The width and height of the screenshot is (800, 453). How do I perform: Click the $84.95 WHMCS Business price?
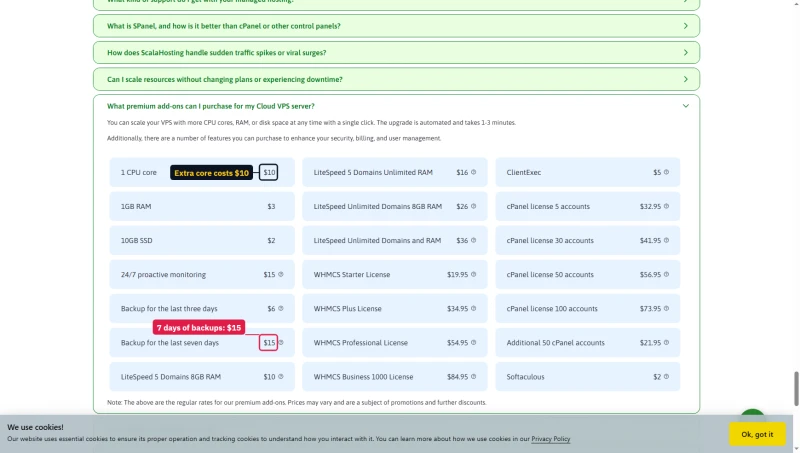(457, 376)
